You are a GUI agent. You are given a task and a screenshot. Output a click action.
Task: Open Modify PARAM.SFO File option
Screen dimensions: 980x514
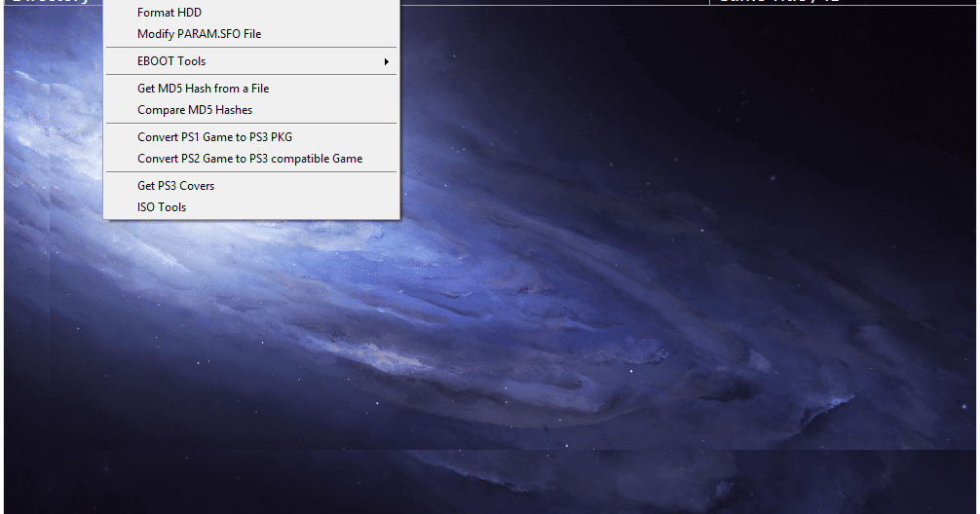click(x=251, y=34)
